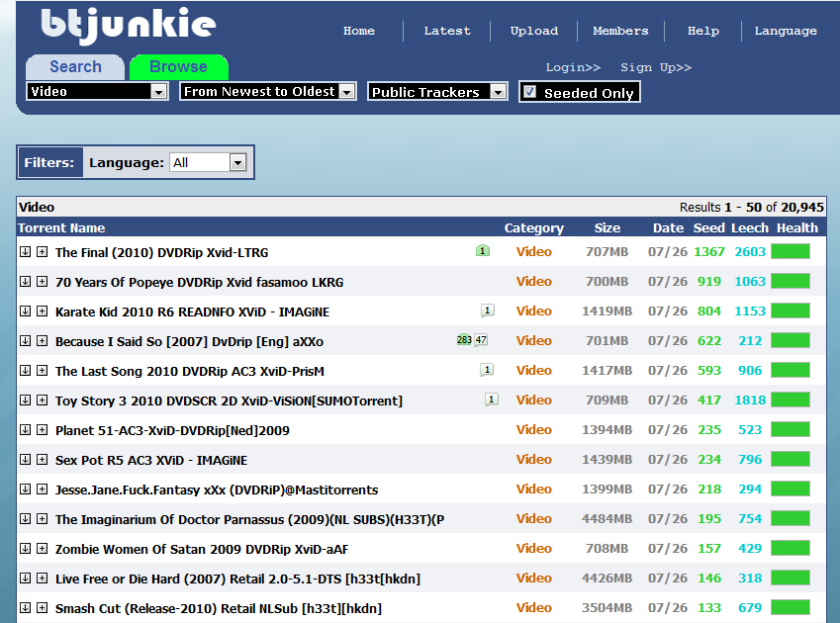Open the Members page

[x=620, y=31]
